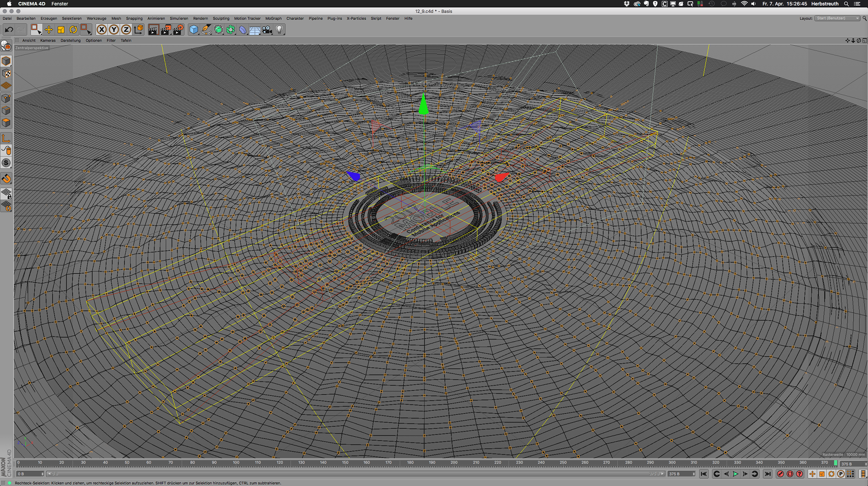Go to previous key
Viewport: 868px width, 486px height.
717,474
